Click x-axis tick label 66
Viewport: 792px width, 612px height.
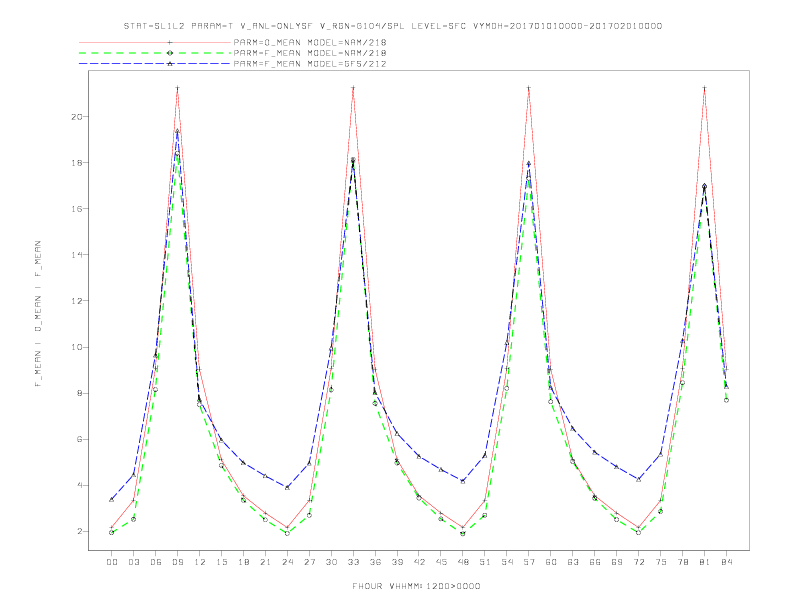[595, 562]
